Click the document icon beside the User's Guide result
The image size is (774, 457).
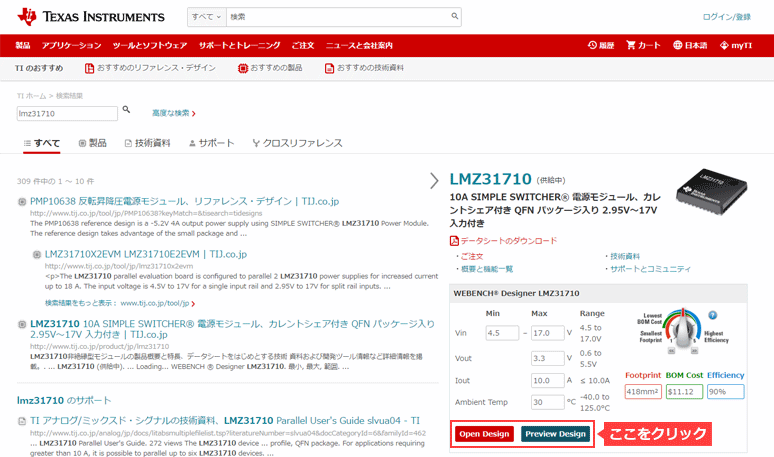click(22, 421)
